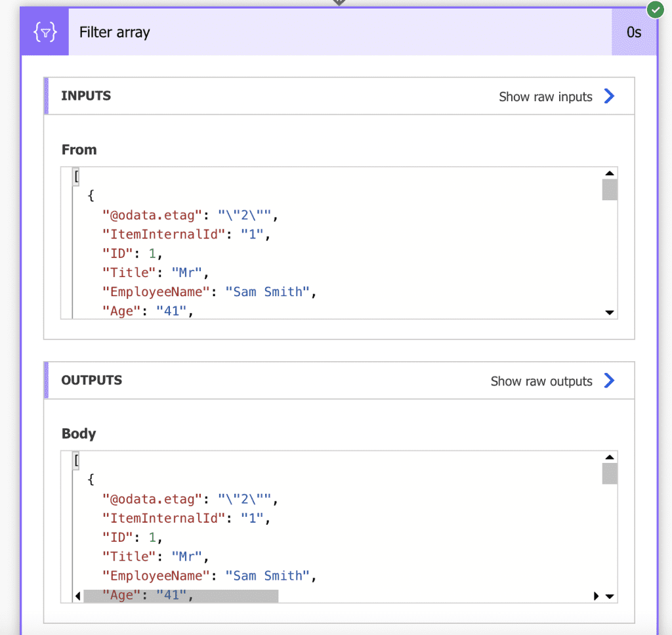This screenshot has width=672, height=635.
Task: Click opening bracket in From box
Action: pyautogui.click(x=76, y=176)
